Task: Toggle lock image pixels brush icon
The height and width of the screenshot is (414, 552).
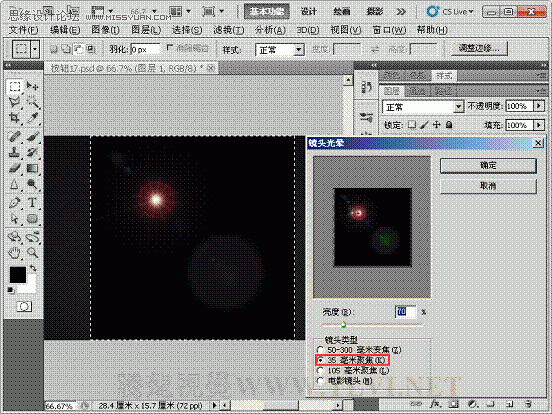Action: (x=425, y=125)
